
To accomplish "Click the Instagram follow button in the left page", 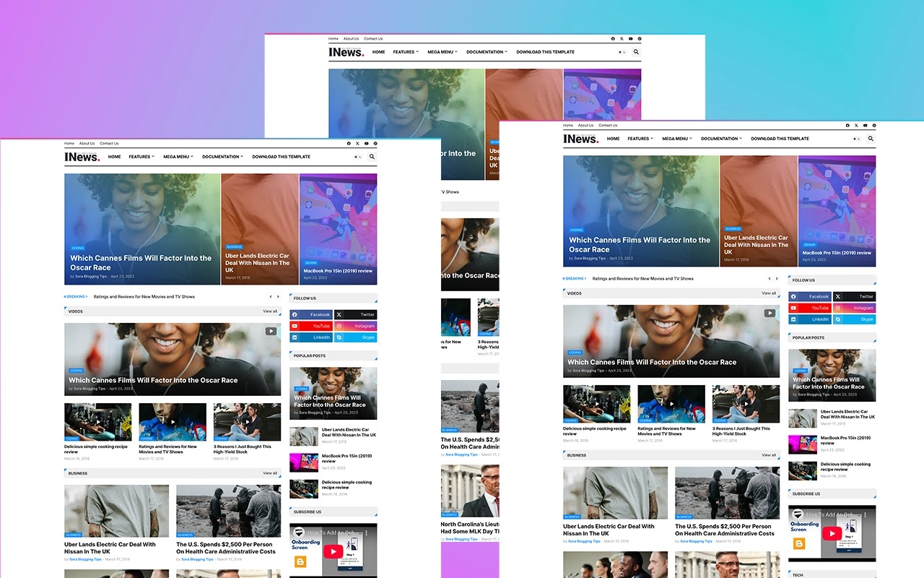I will pos(356,326).
